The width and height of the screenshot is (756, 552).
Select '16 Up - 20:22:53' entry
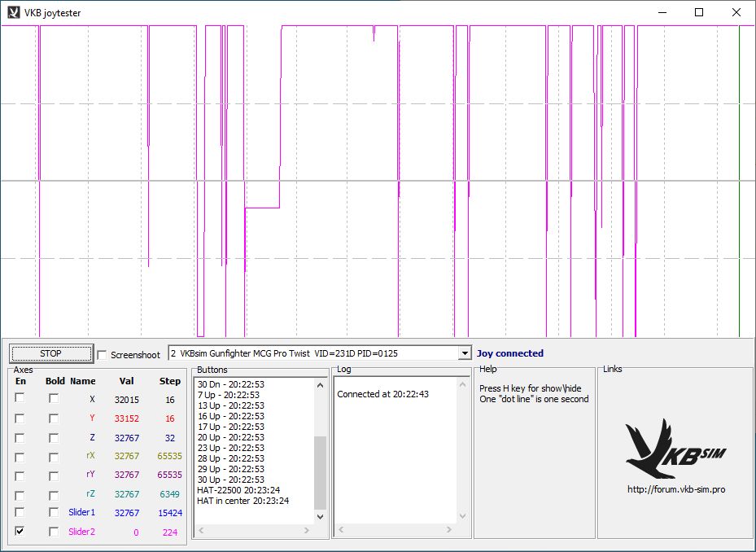[231, 416]
